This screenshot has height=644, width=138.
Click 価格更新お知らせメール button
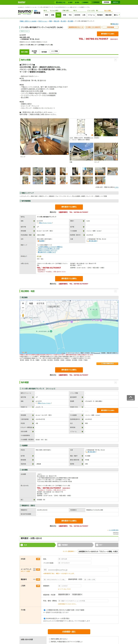pyautogui.click(x=76, y=27)
